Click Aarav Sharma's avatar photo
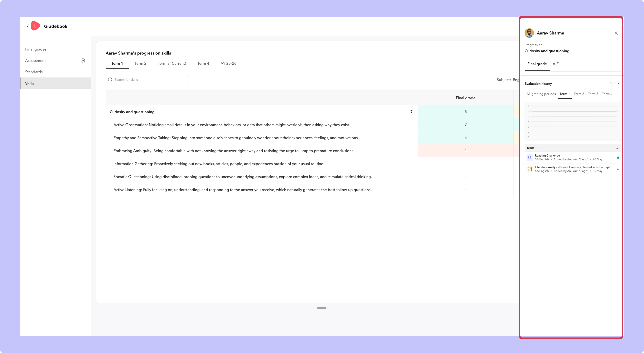 coord(529,33)
